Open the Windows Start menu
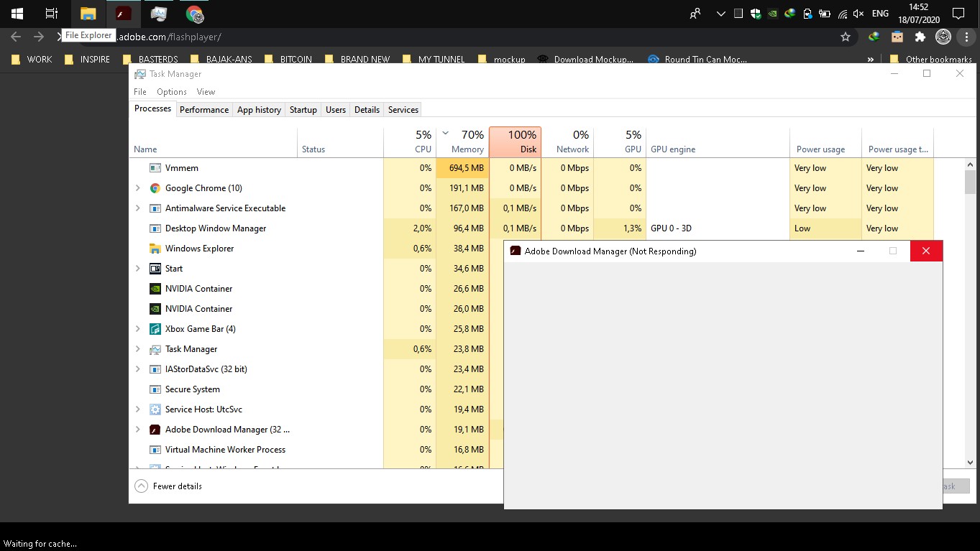980x551 pixels. [17, 14]
